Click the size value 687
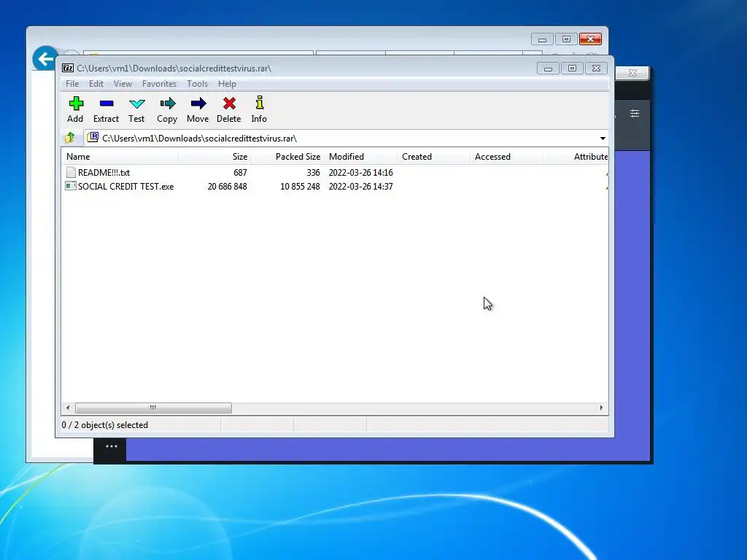The height and width of the screenshot is (560, 747). [240, 172]
